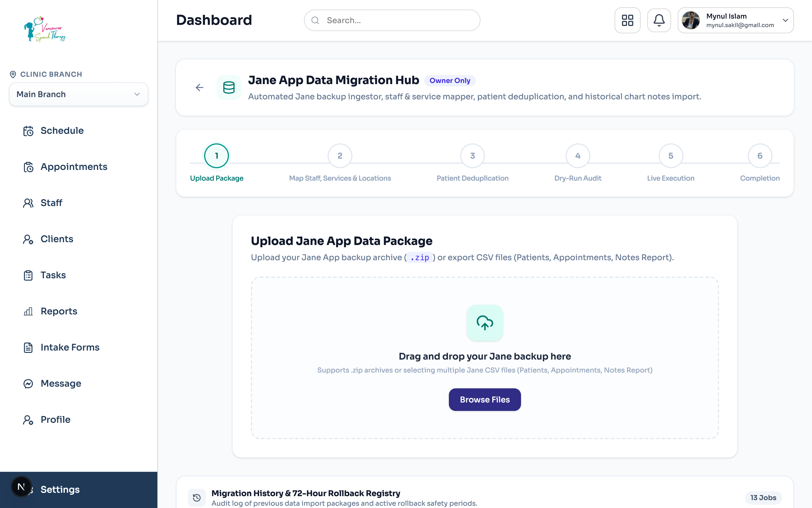Click the Vancouver Speech Therapy logo

pos(45,29)
